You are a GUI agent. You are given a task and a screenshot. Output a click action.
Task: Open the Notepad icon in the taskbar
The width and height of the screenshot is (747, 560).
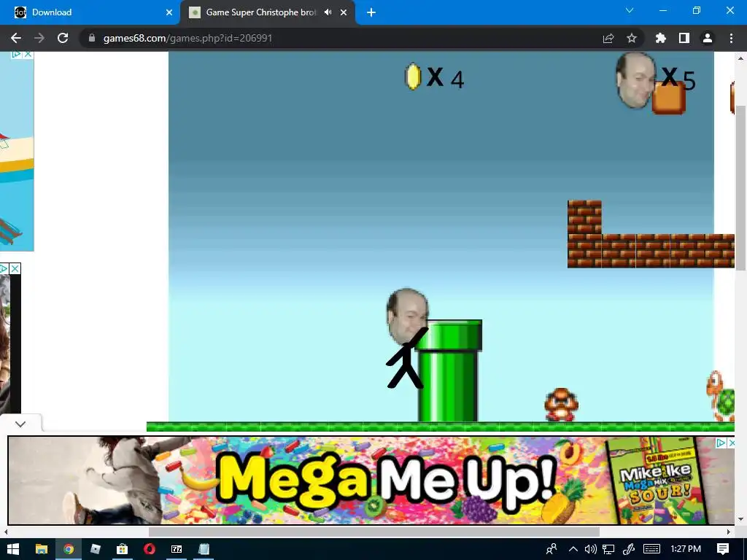pos(204,549)
